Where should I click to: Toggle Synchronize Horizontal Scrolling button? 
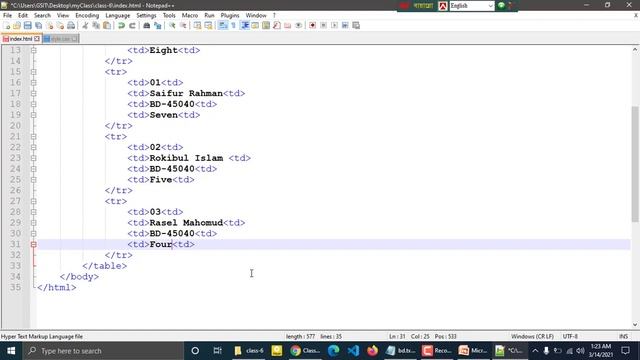pos(208,25)
